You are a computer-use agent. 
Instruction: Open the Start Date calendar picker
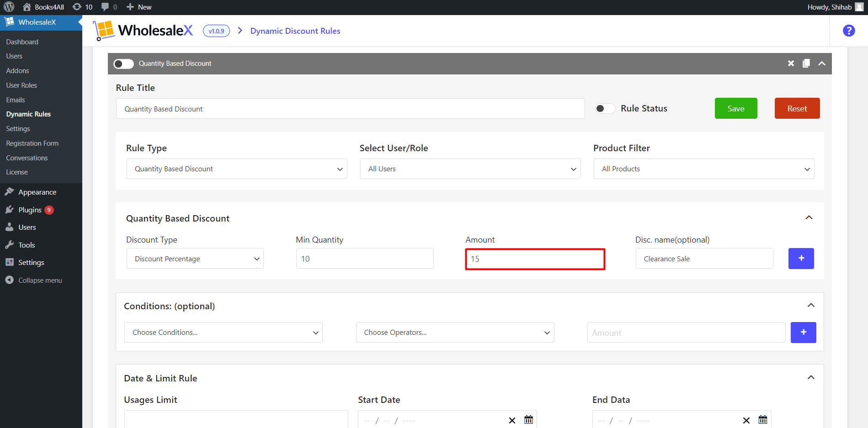point(528,420)
